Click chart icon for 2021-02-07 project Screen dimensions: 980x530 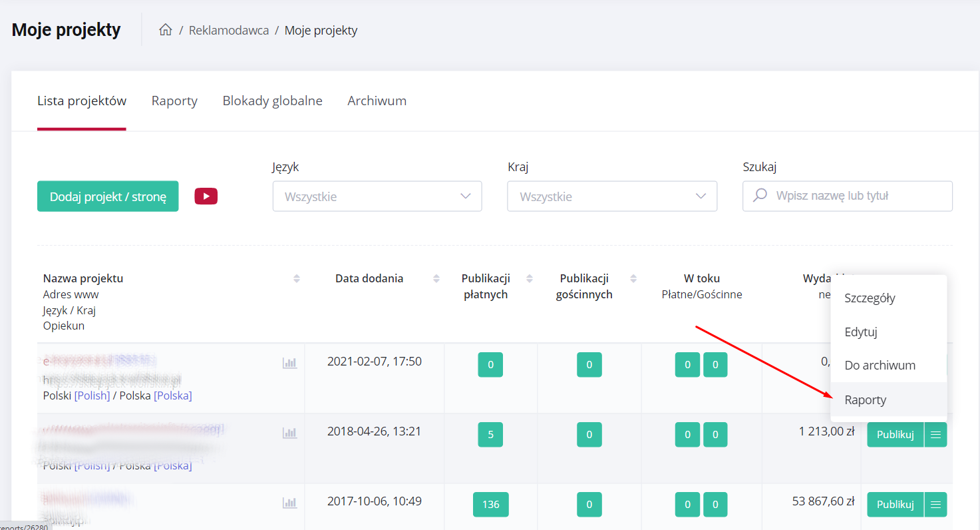tap(289, 363)
